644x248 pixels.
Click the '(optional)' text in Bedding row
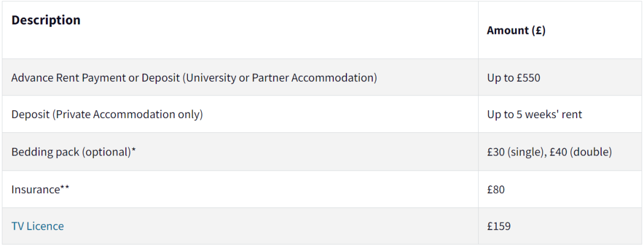coord(106,152)
